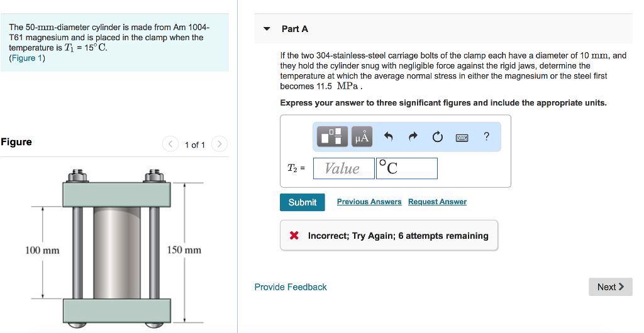Viewport: 644px width, 333px height.
Task: Click the Request Answer link
Action: coord(438,202)
